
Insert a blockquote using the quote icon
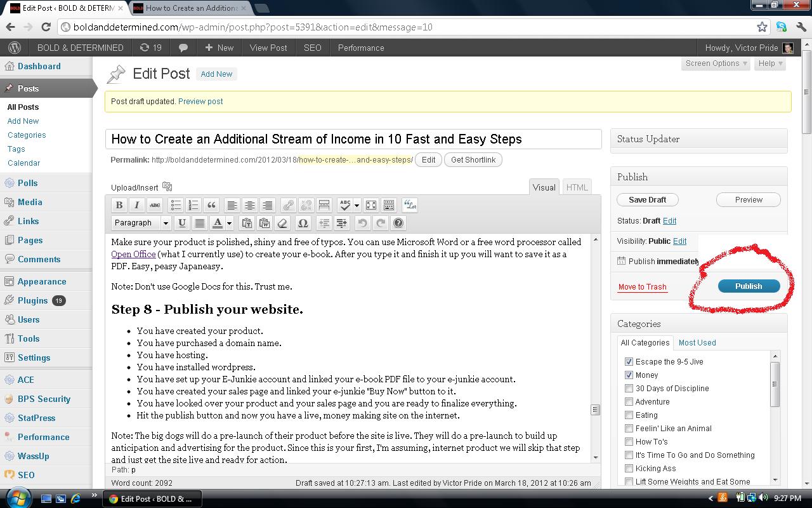[x=211, y=205]
